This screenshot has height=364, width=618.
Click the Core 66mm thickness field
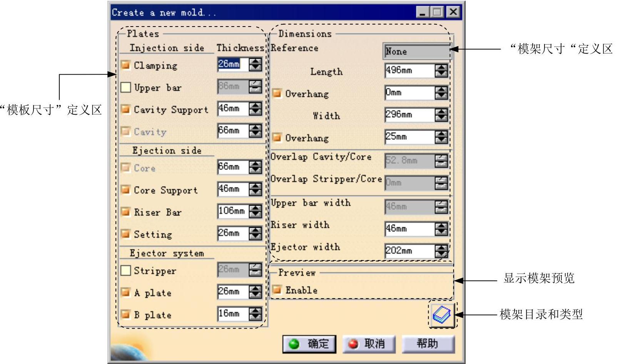[233, 167]
